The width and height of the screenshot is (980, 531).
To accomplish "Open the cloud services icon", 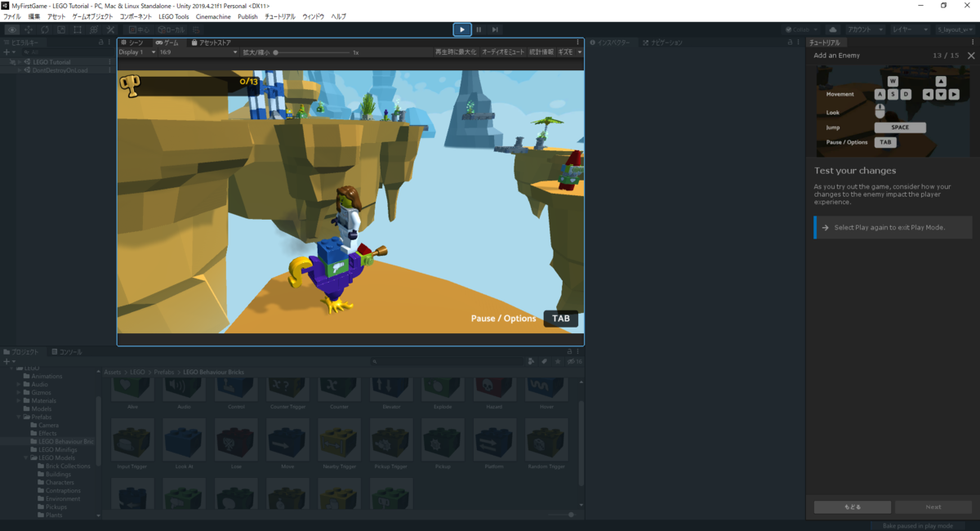I will pyautogui.click(x=832, y=29).
